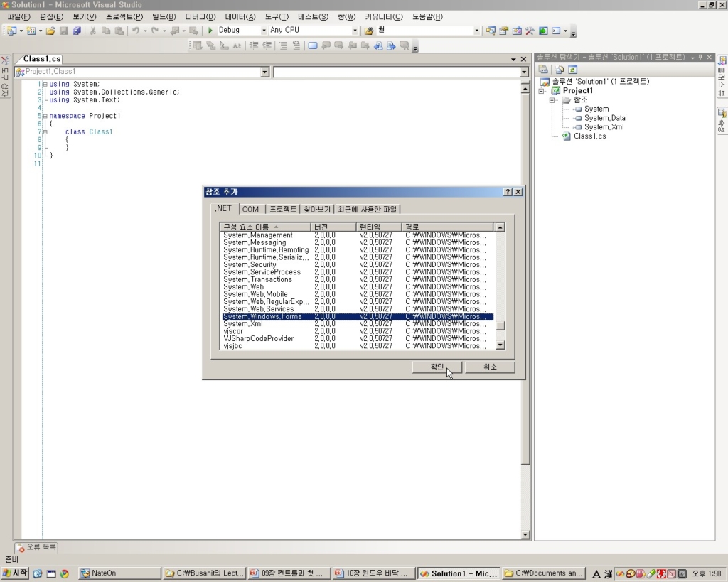Sort by 런타임 column header
Viewport: 728px width, 582px height.
379,227
